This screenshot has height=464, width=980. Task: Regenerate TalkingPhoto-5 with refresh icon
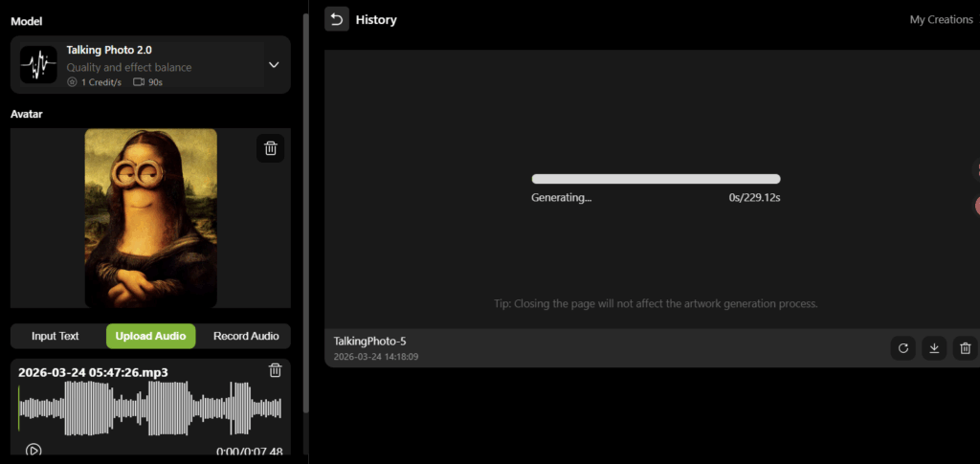(903, 348)
